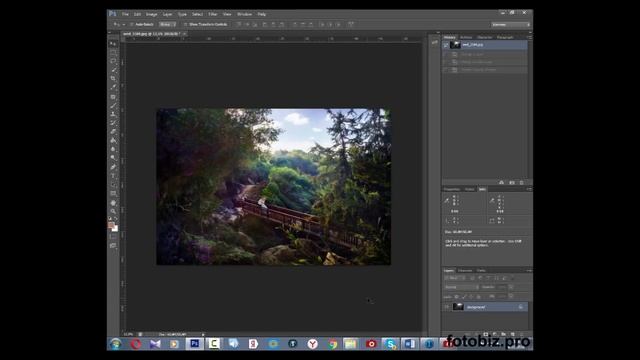Open the Image menu
The width and height of the screenshot is (640, 360).
[x=151, y=14]
